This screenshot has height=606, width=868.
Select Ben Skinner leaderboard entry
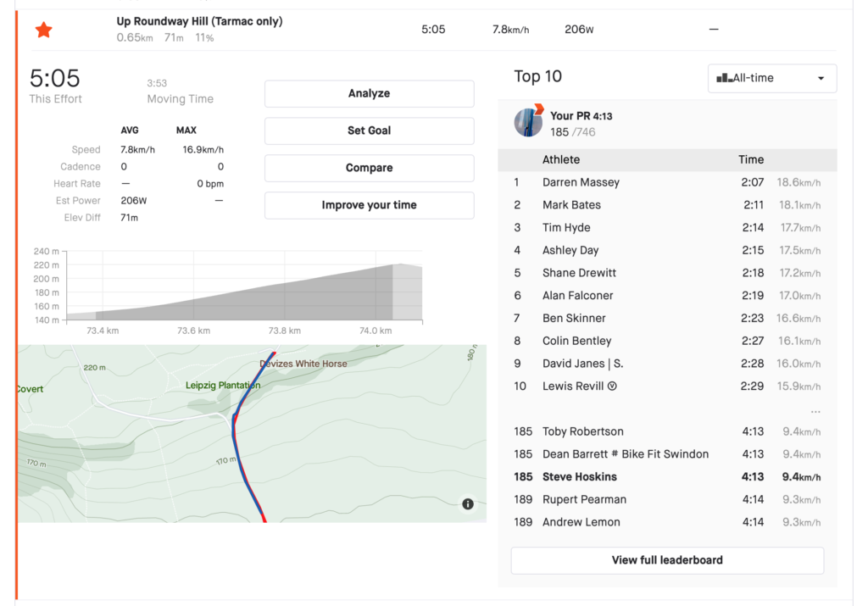[667, 318]
